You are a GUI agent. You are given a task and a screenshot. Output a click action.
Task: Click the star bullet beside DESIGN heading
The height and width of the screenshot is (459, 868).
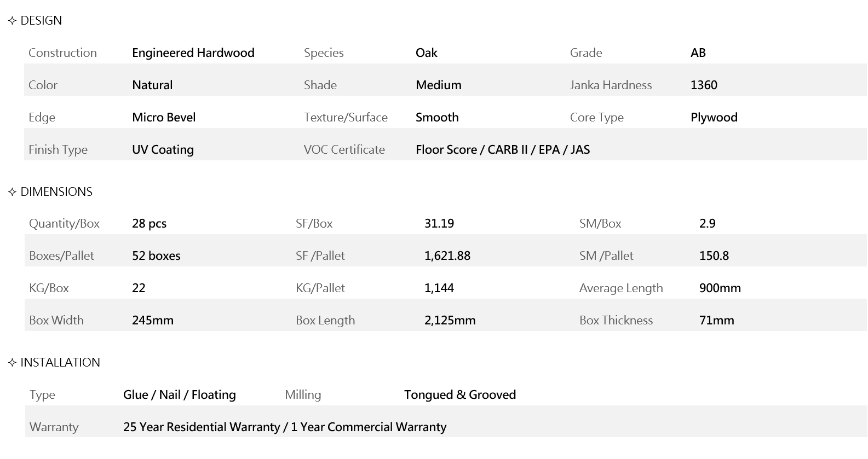13,21
